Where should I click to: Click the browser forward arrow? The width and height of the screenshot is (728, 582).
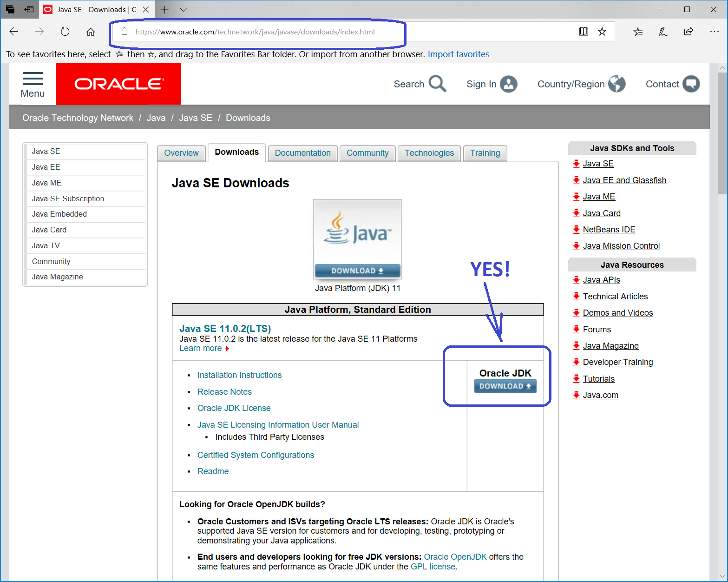(39, 32)
